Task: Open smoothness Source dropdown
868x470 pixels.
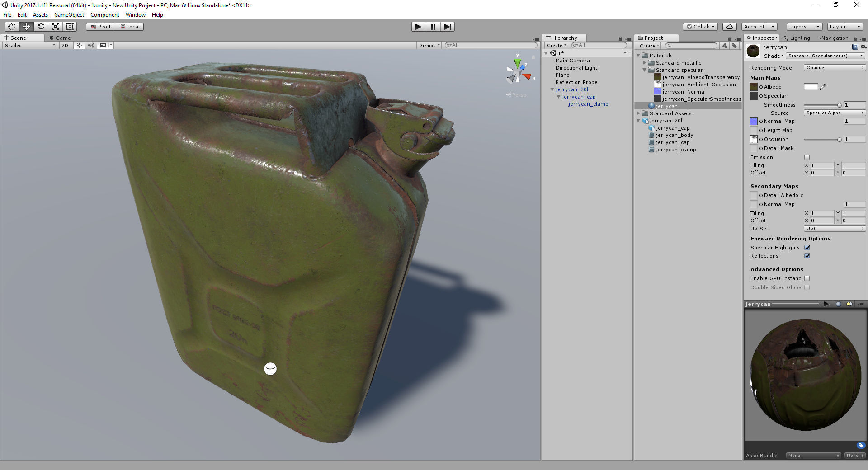Action: 835,113
